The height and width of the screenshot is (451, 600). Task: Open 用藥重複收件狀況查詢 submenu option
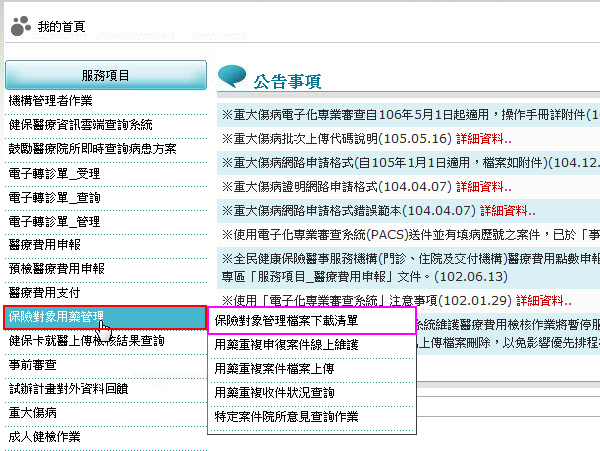[x=274, y=392]
